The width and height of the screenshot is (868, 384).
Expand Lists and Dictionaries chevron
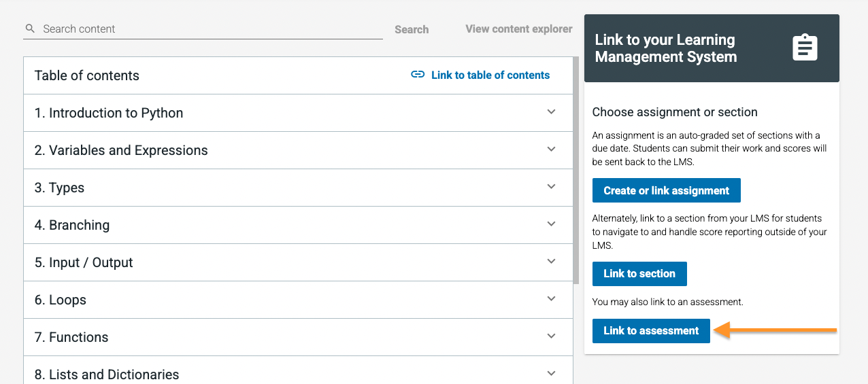552,373
